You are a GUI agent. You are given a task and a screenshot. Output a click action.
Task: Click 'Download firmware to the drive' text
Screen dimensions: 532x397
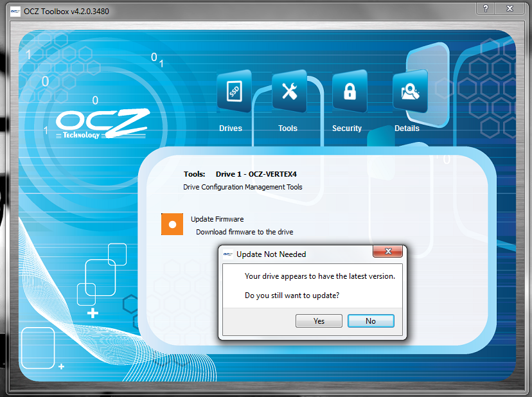pos(245,232)
